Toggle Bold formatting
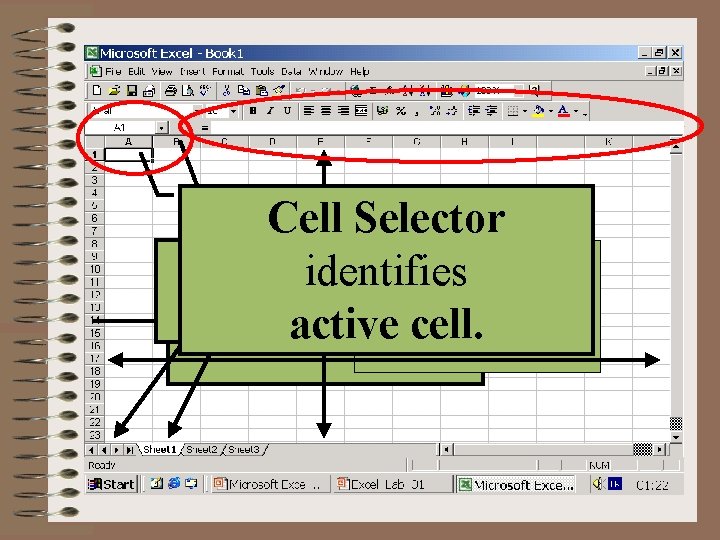 [253, 111]
